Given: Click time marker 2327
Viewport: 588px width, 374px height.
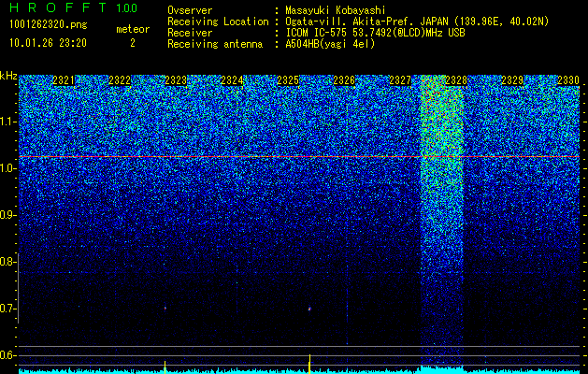Looking at the screenshot, I should pos(400,80).
